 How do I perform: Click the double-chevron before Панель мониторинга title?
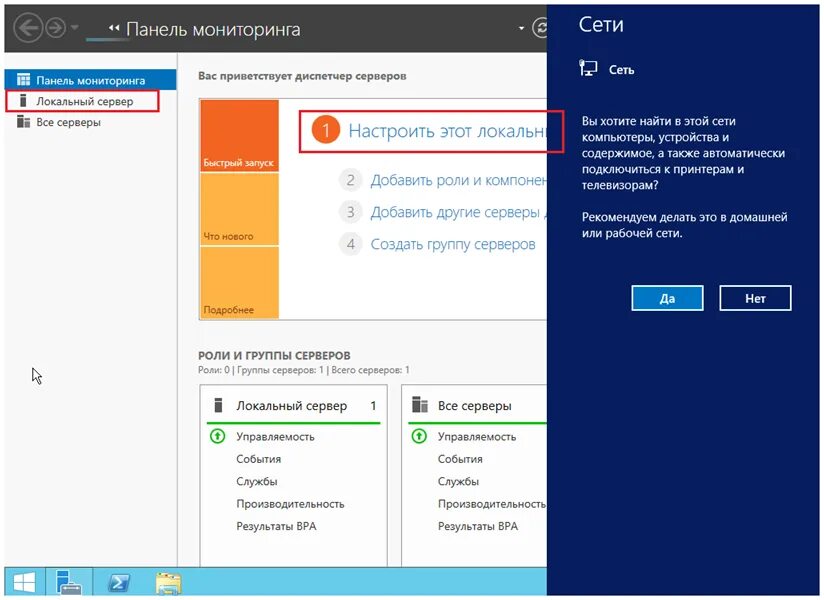114,28
